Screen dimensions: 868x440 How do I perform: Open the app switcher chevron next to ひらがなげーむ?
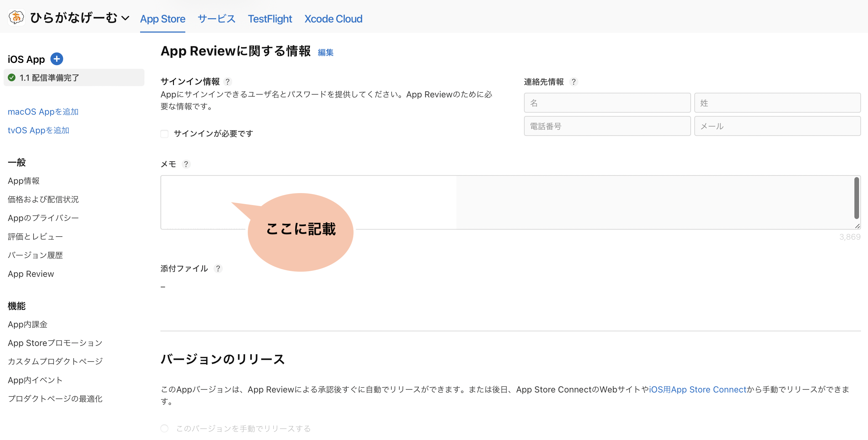coord(125,18)
